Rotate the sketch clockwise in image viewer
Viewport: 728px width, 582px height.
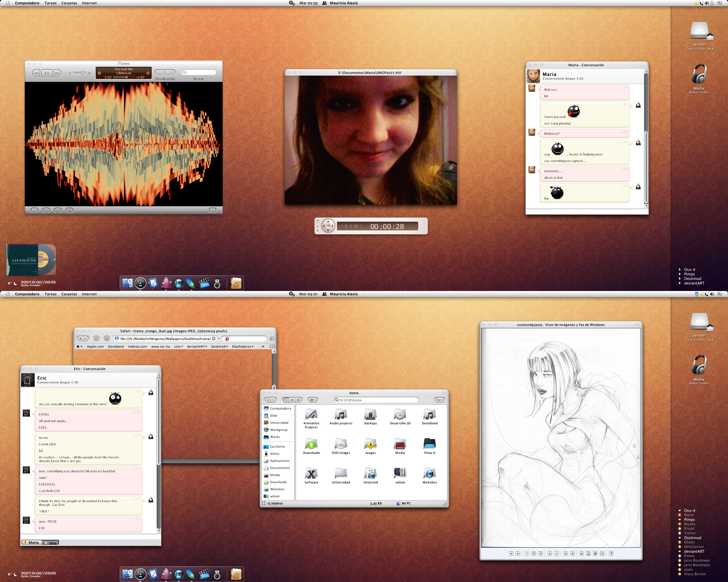[x=566, y=554]
